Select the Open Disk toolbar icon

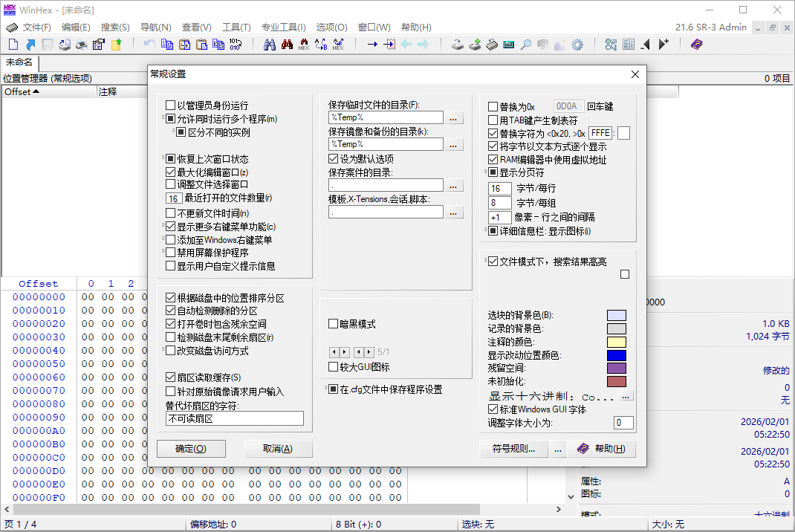456,45
